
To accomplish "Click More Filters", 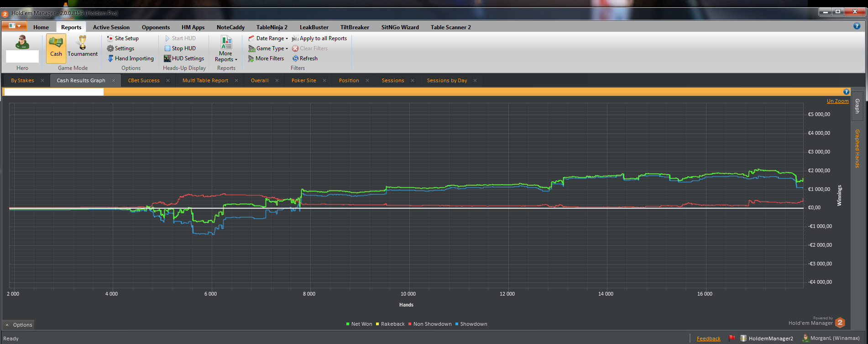I will [266, 58].
